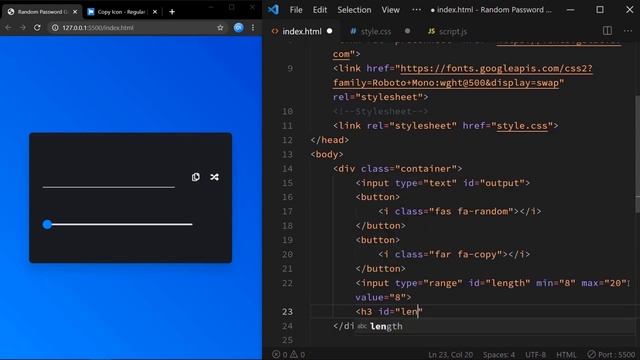This screenshot has height=360, width=640.
Task: Click unsaved dot on index.html tab
Action: point(329,31)
